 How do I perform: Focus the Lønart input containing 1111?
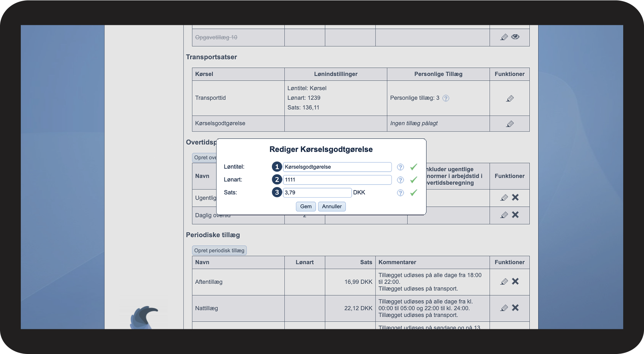[337, 180]
